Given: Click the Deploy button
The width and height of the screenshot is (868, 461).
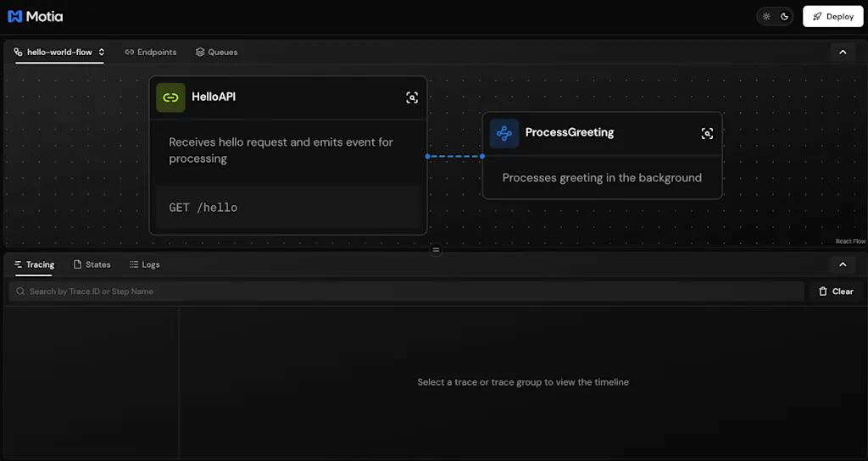Looking at the screenshot, I should [x=832, y=17].
